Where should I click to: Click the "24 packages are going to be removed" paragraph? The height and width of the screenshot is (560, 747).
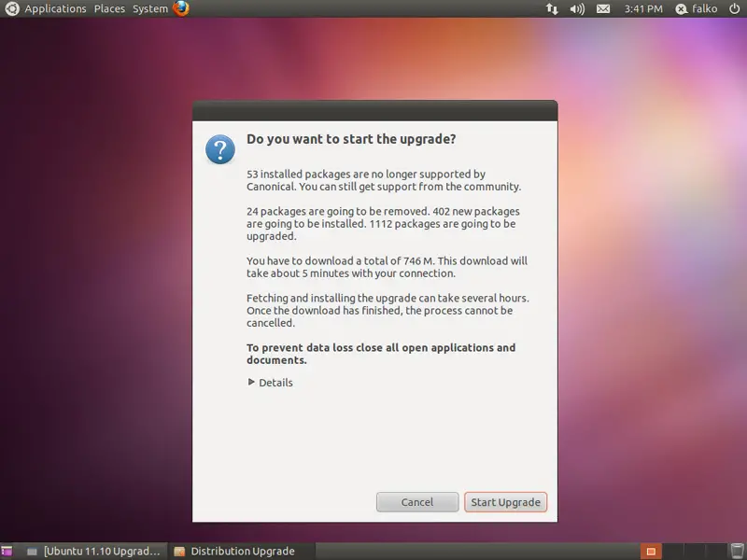click(x=383, y=224)
